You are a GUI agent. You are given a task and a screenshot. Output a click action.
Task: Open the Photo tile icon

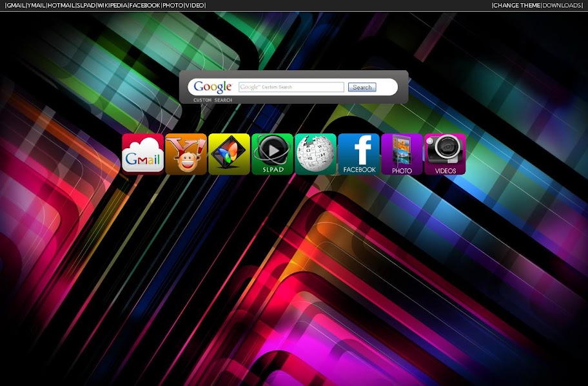(402, 154)
